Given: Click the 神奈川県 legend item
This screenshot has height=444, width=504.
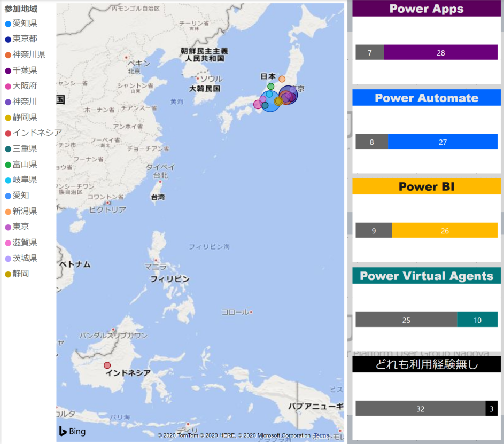Looking at the screenshot, I should point(25,54).
